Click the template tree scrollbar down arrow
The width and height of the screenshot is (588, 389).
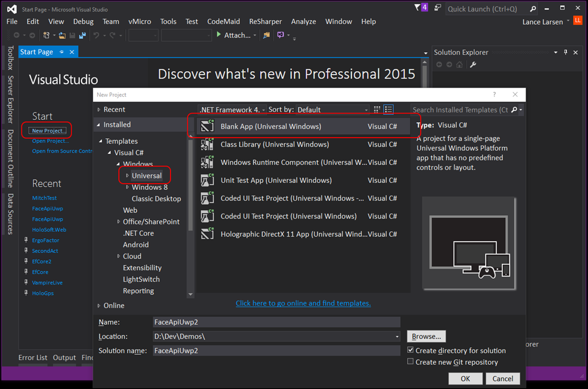[191, 294]
